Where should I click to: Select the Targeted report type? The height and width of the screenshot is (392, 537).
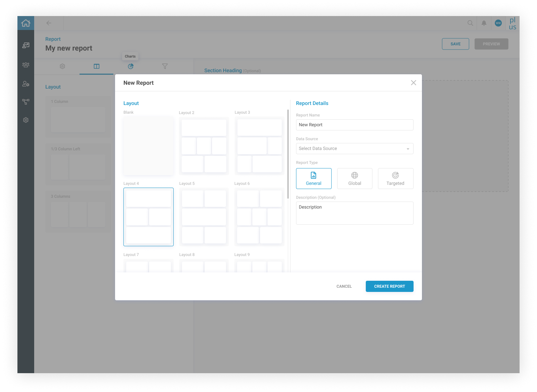pos(395,179)
